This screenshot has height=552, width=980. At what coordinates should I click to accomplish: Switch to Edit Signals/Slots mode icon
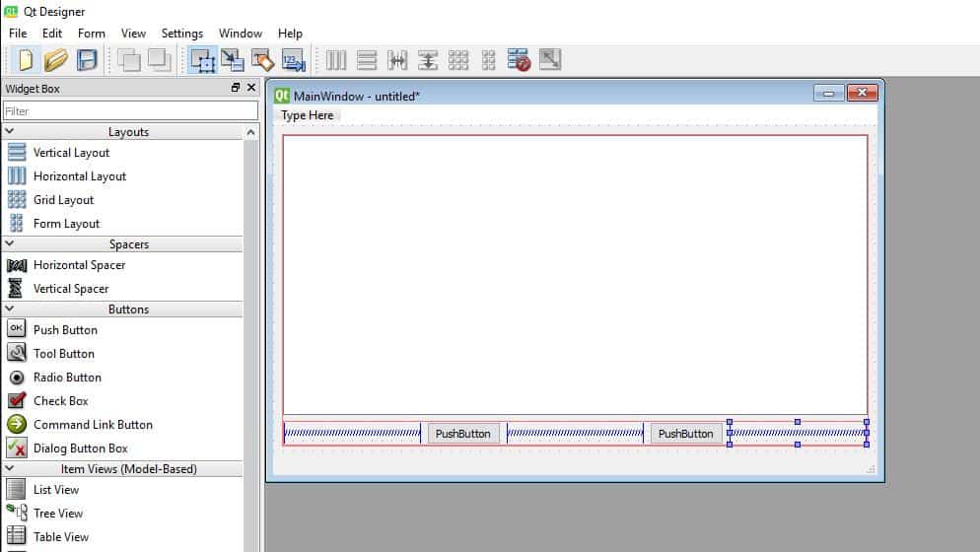[233, 60]
